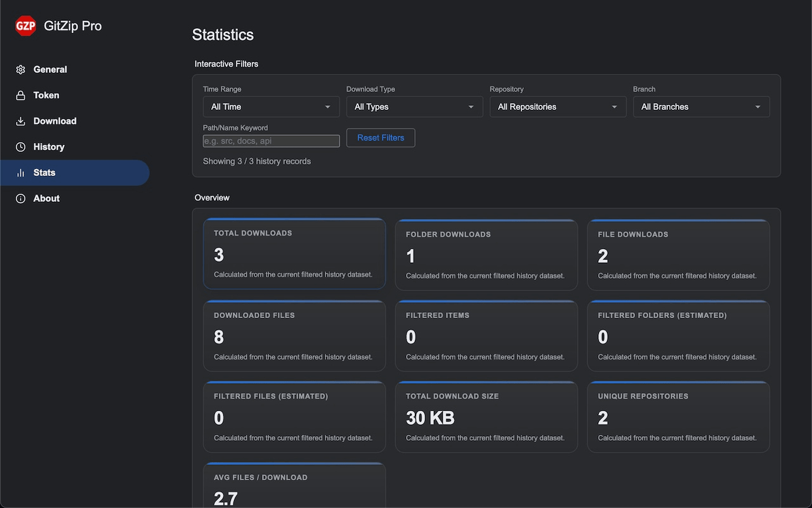Viewport: 812px width, 508px height.
Task: Open the About page label
Action: point(46,199)
